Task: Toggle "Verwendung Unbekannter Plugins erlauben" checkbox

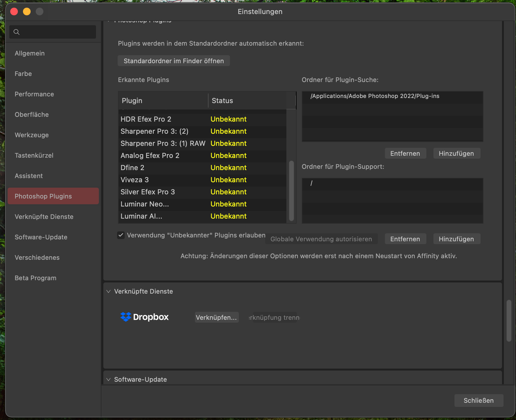Action: tap(121, 235)
